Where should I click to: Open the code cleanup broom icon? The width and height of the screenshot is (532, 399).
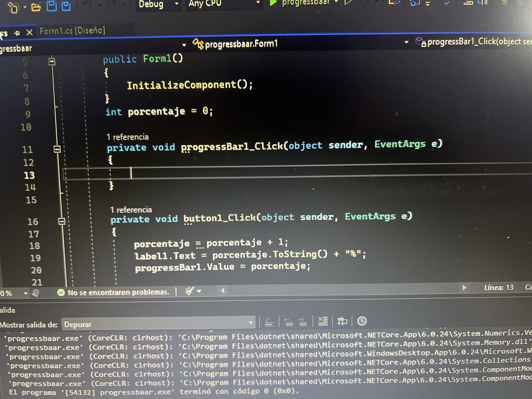pos(189,291)
